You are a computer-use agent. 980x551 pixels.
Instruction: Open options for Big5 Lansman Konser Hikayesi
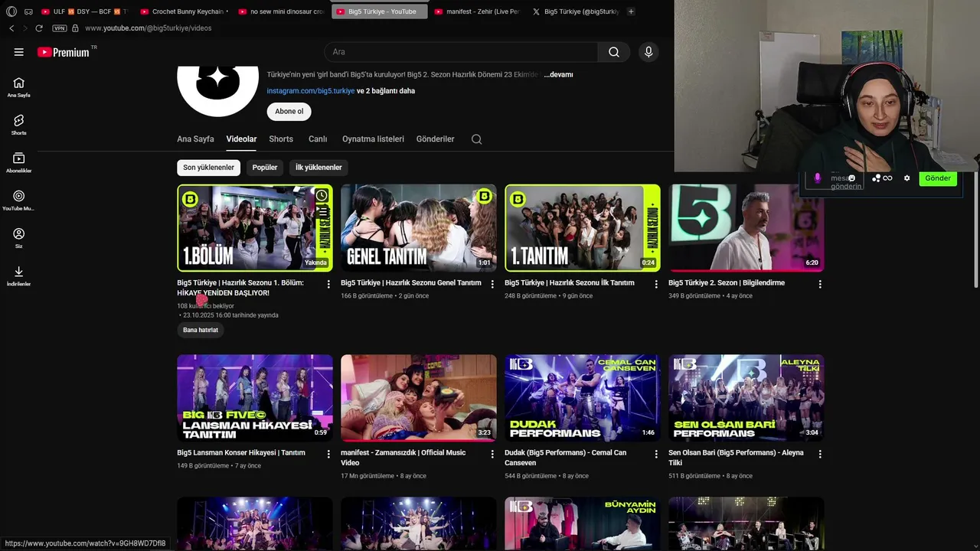pyautogui.click(x=328, y=454)
